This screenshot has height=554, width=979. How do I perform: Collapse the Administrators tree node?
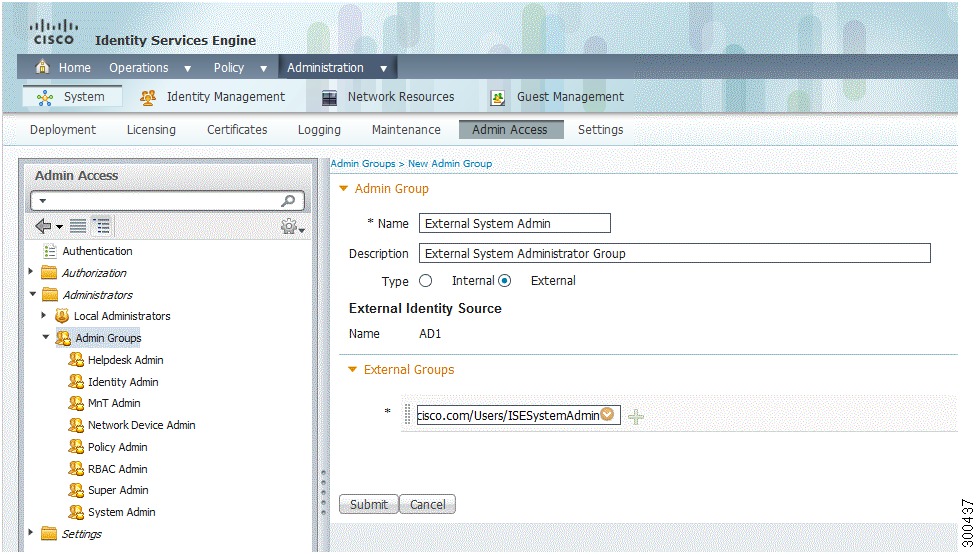32,294
